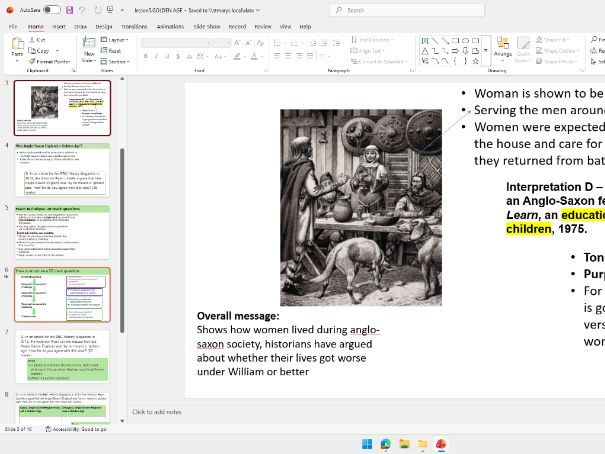Select the Down Arrow shape

465,51
